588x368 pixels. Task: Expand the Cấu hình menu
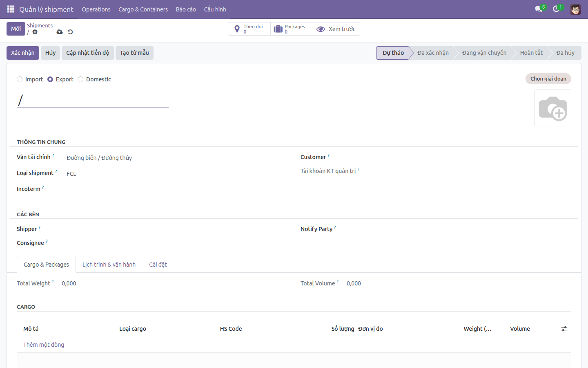(215, 9)
